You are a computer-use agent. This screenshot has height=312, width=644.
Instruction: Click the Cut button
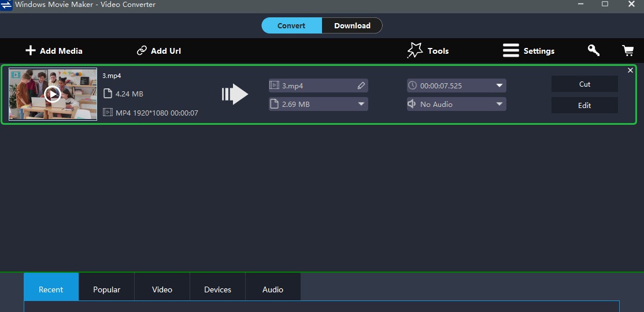point(584,84)
